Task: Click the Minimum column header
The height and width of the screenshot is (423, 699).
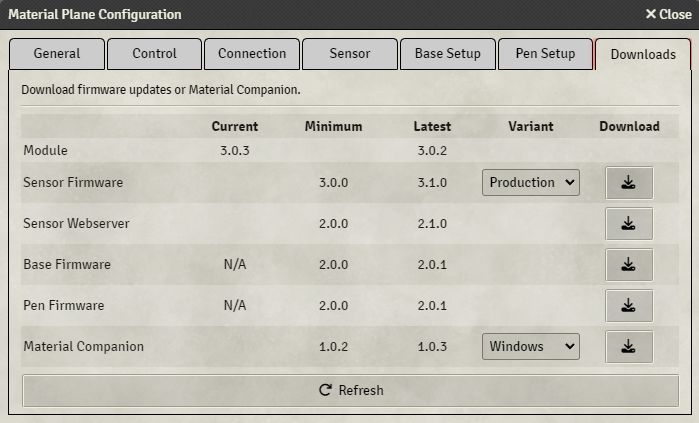Action: click(x=333, y=127)
